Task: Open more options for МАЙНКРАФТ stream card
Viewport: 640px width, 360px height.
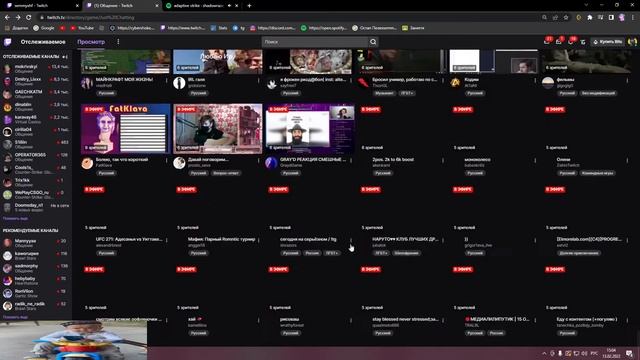Action: 167,80
